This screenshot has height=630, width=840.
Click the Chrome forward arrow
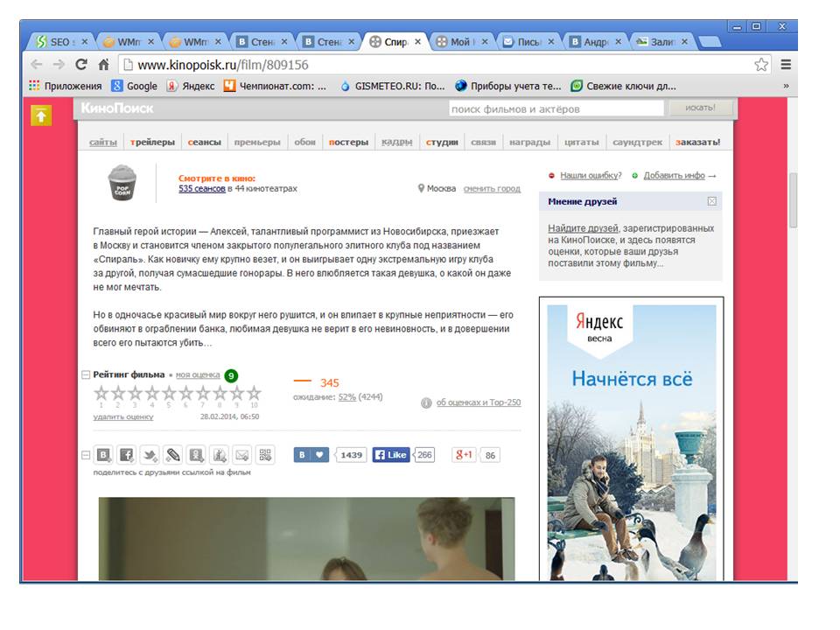coord(59,65)
